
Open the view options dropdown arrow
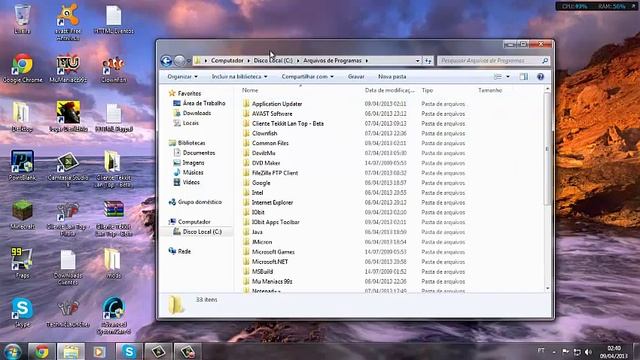(508, 77)
